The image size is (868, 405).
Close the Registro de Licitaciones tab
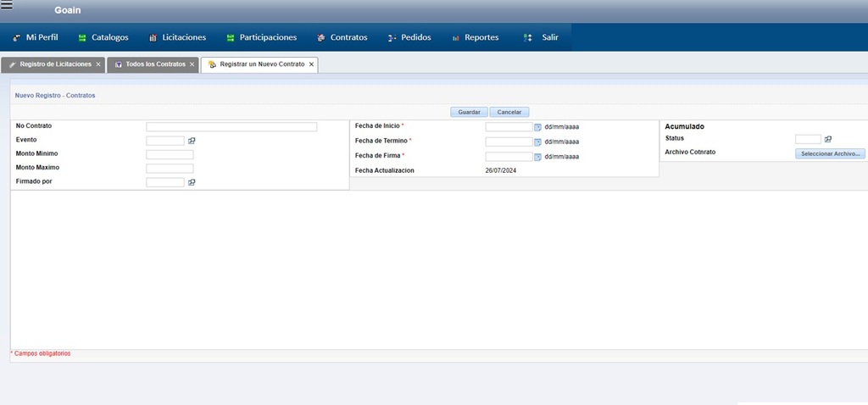point(98,64)
